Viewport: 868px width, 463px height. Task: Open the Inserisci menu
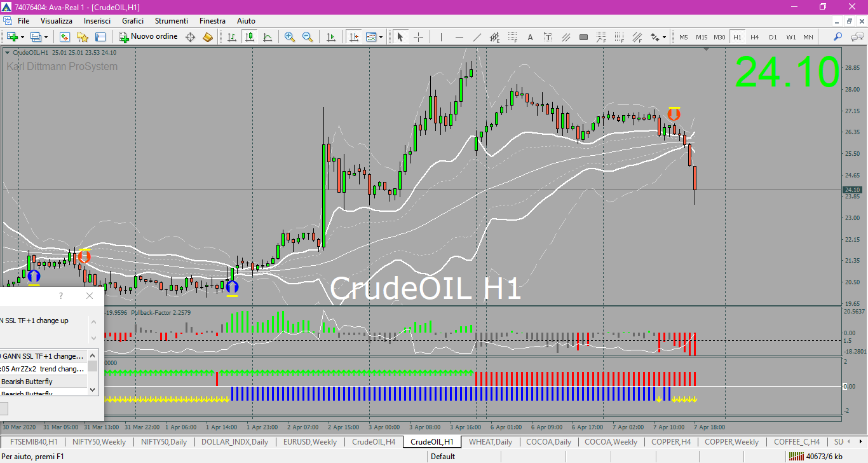(x=97, y=21)
